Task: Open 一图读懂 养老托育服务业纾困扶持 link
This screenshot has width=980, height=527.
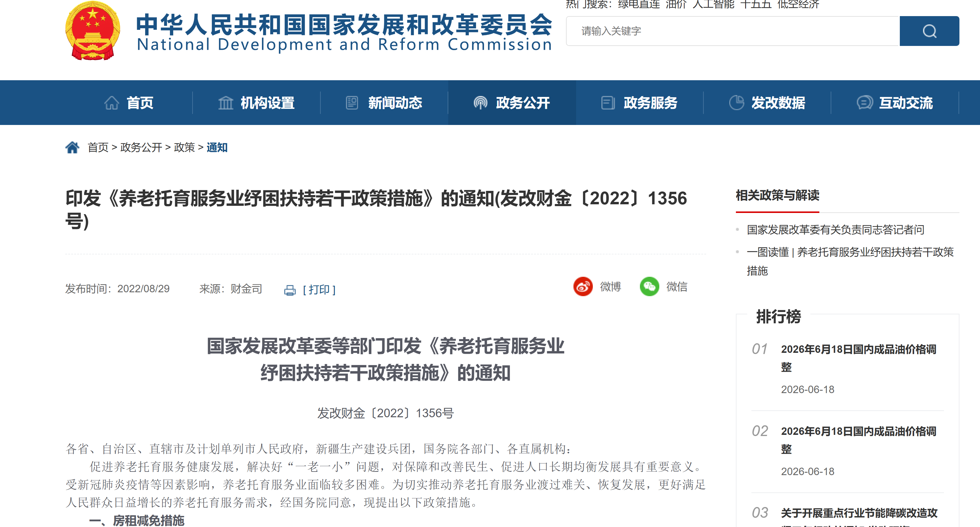Action: click(x=850, y=261)
